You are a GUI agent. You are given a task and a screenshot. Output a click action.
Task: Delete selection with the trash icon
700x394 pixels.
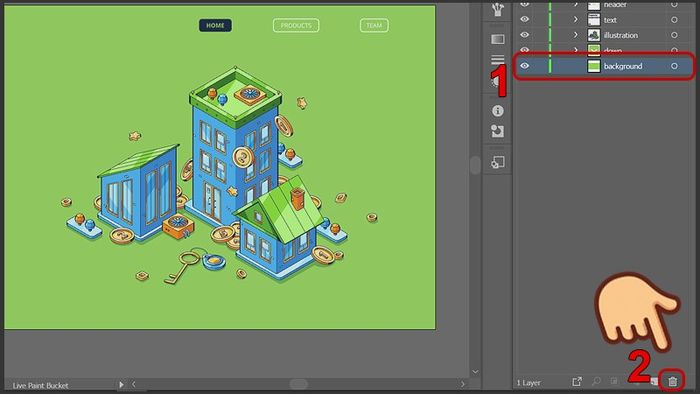tap(672, 382)
